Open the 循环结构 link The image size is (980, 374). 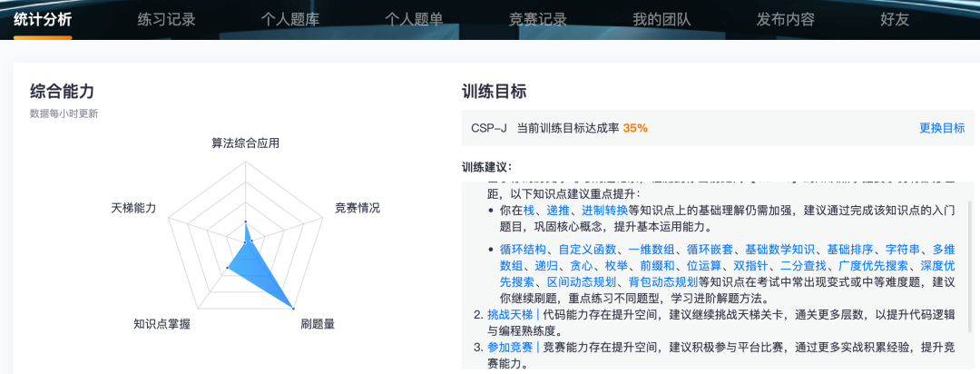coord(524,249)
